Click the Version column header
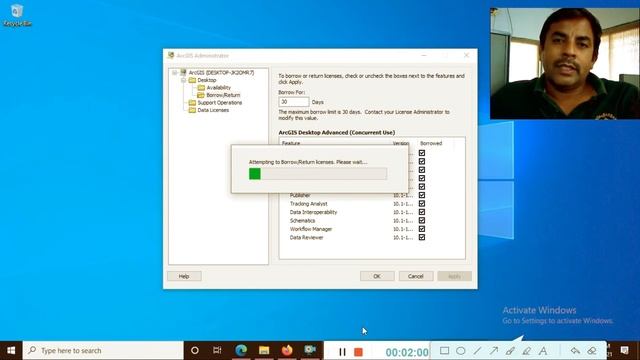 [x=401, y=143]
